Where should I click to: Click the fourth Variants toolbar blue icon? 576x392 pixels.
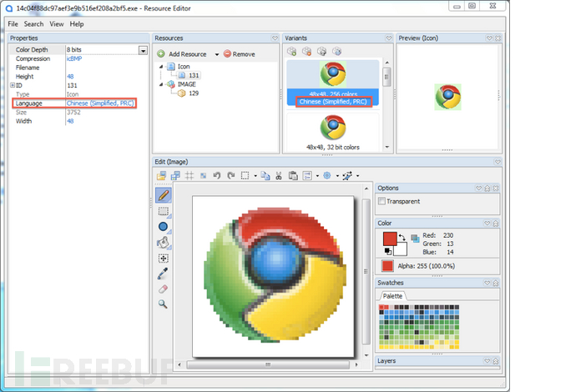[337, 52]
